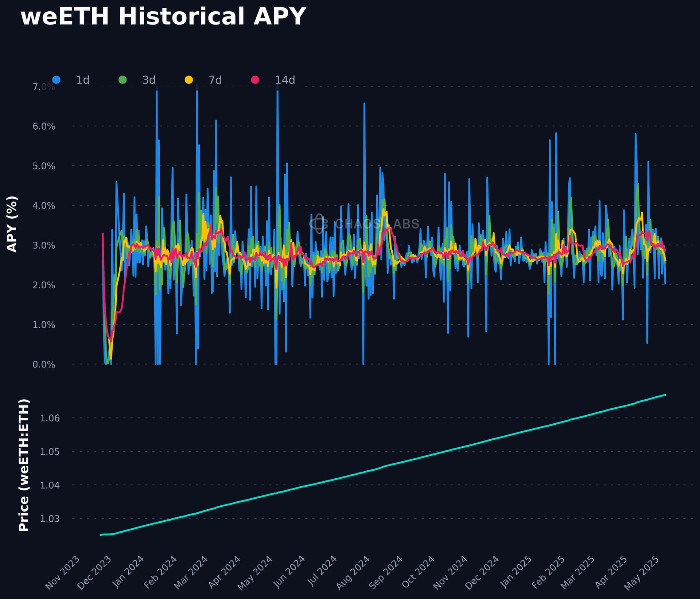700x599 pixels.
Task: Click the '1.04' price axis label
Action: coord(50,485)
